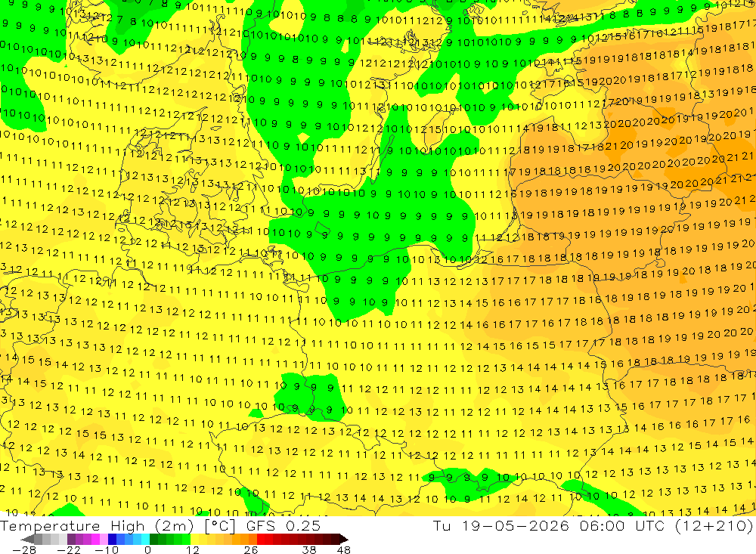The width and height of the screenshot is (756, 554).
Task: Click the 'Tu 19-05-2026 06:00 UTC (12+210)' timestamp
Action: 593,526
